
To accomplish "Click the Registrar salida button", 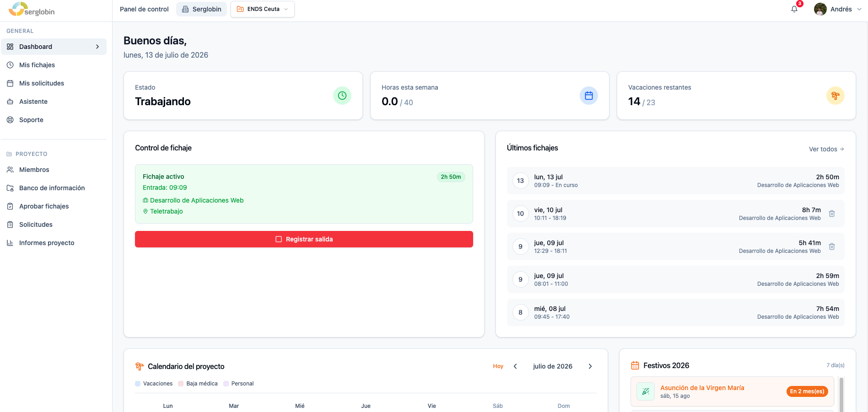I will (x=304, y=239).
